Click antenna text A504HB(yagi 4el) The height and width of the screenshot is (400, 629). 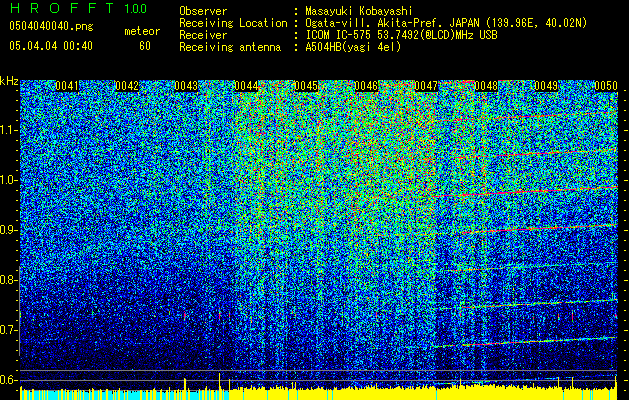(353, 47)
